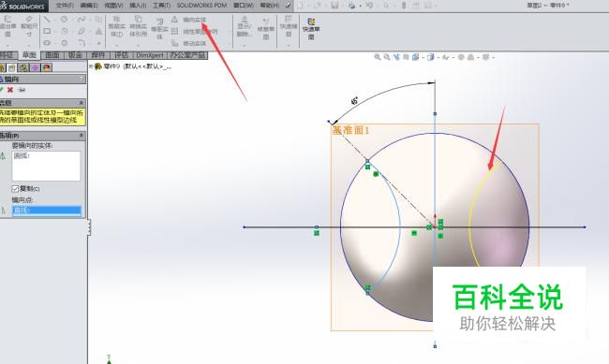Screen dimensions: 609x364
Task: Open the View (视图) menu
Action: [113, 6]
